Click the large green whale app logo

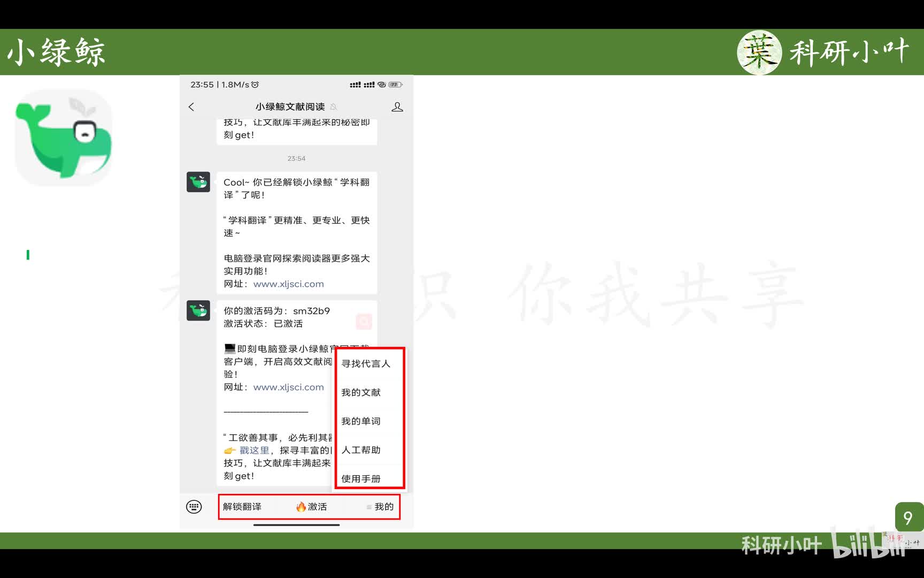click(x=64, y=138)
